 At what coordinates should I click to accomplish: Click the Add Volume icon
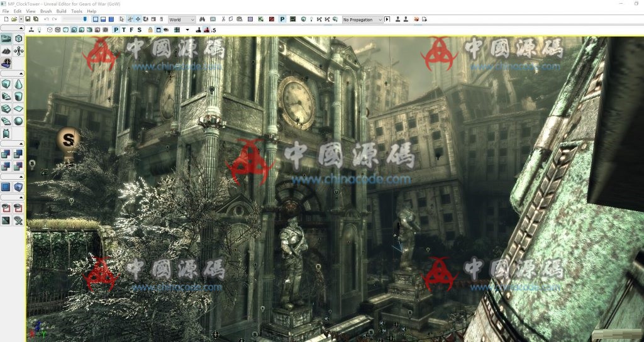18,187
